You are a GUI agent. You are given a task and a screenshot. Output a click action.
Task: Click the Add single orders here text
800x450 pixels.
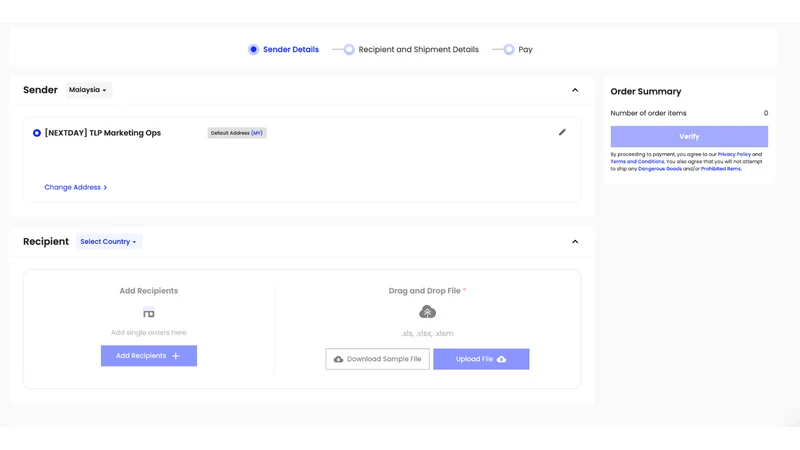[x=148, y=333]
